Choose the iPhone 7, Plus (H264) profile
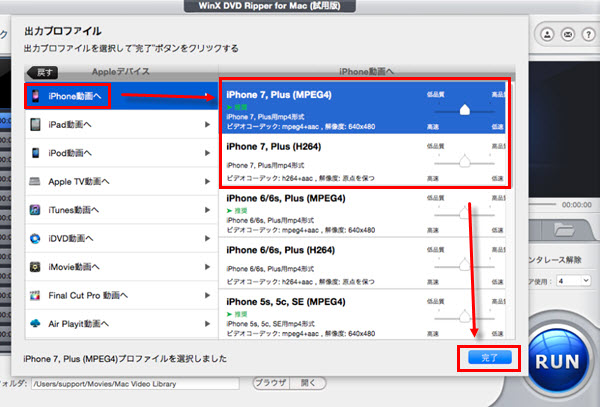Viewport: 600px width, 407px height. (x=364, y=160)
